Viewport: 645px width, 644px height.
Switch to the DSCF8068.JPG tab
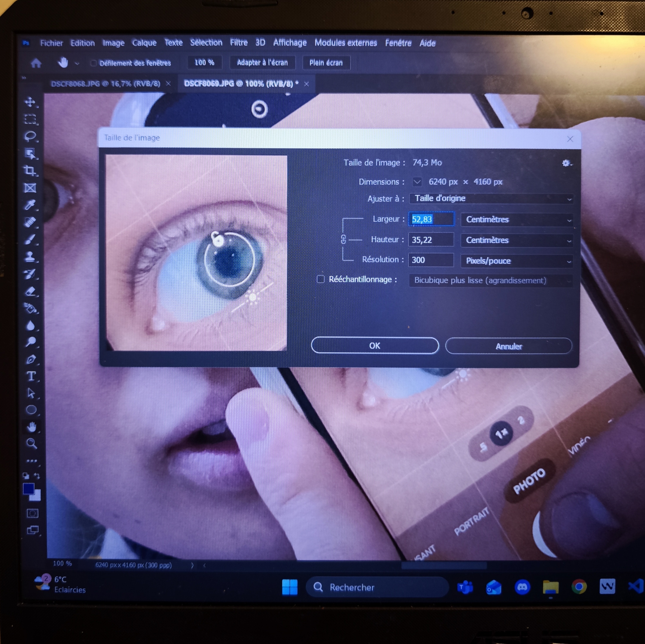tap(105, 84)
